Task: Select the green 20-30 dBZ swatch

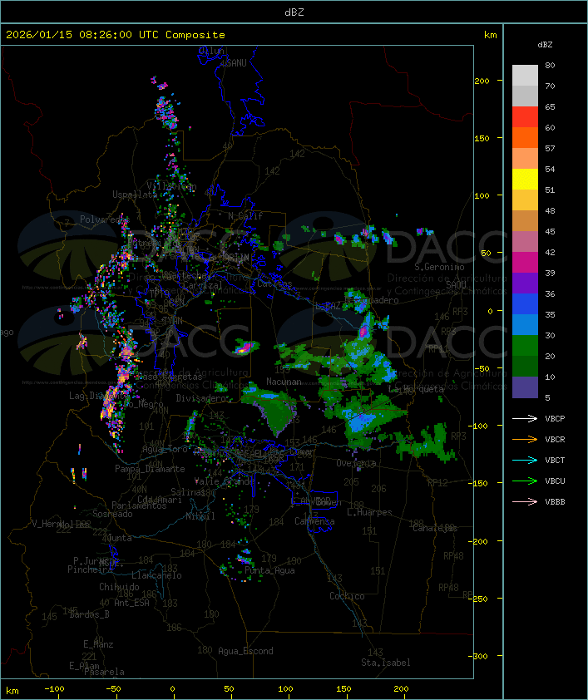Action: (x=525, y=345)
